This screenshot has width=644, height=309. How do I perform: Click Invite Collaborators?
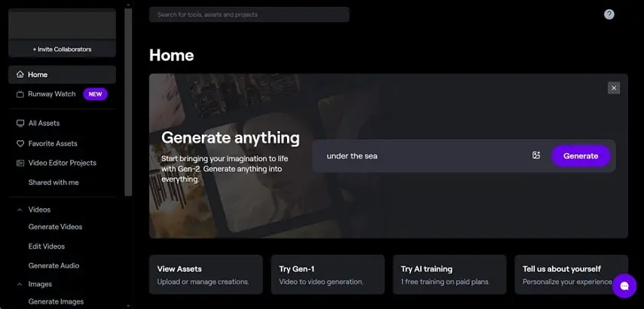62,50
